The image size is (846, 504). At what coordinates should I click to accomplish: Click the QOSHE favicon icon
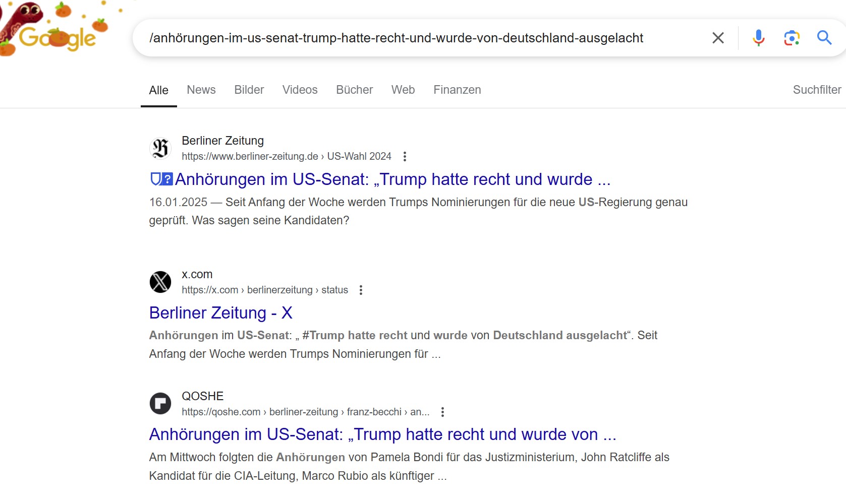pos(160,404)
